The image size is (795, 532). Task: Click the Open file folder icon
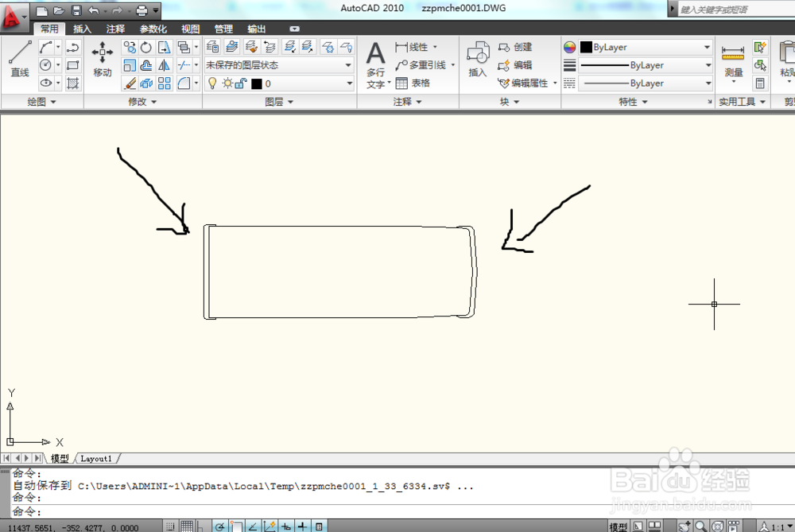60,10
